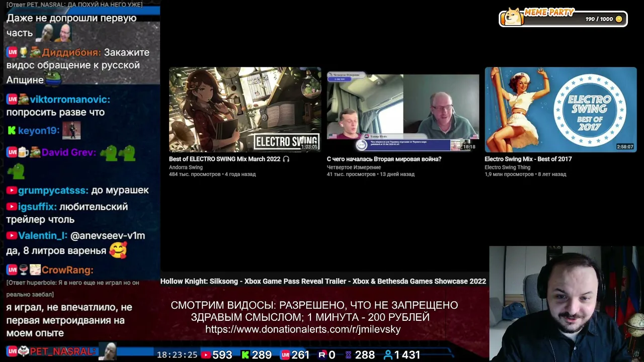Click the 190 / 1000 Meme Party counter
The height and width of the screenshot is (362, 644).
(x=599, y=19)
